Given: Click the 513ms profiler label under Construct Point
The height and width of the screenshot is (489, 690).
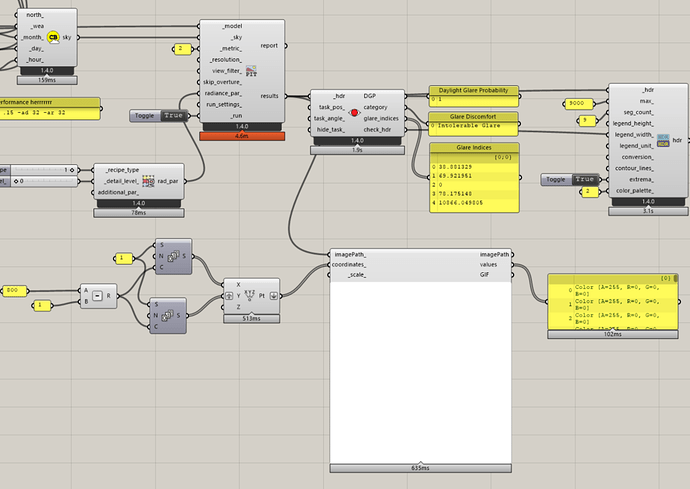Looking at the screenshot, I should tap(251, 319).
